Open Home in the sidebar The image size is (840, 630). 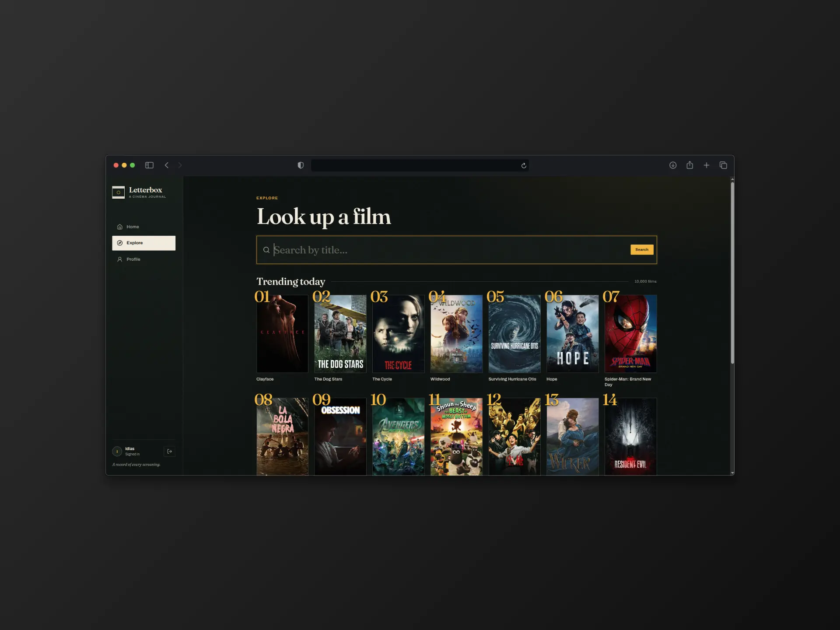coord(143,227)
